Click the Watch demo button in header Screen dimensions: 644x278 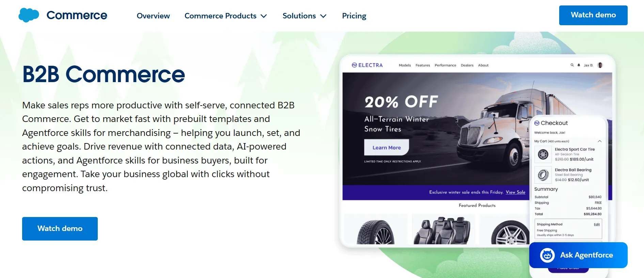click(x=593, y=15)
